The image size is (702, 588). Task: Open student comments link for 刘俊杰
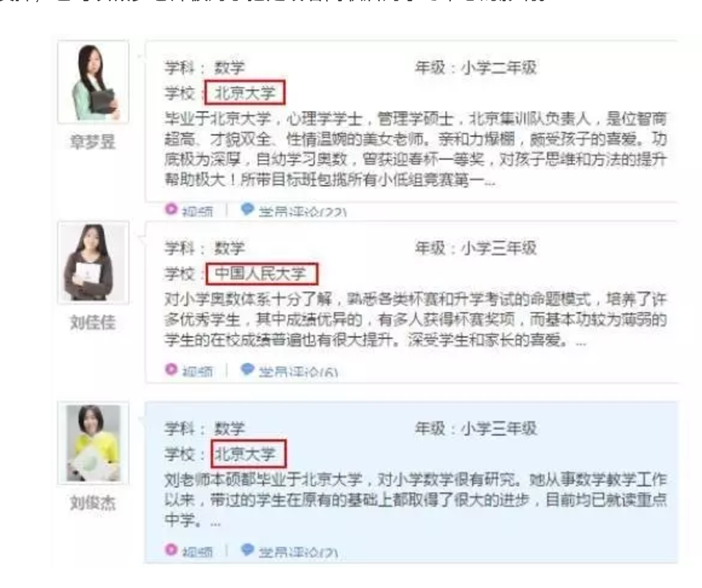298,552
